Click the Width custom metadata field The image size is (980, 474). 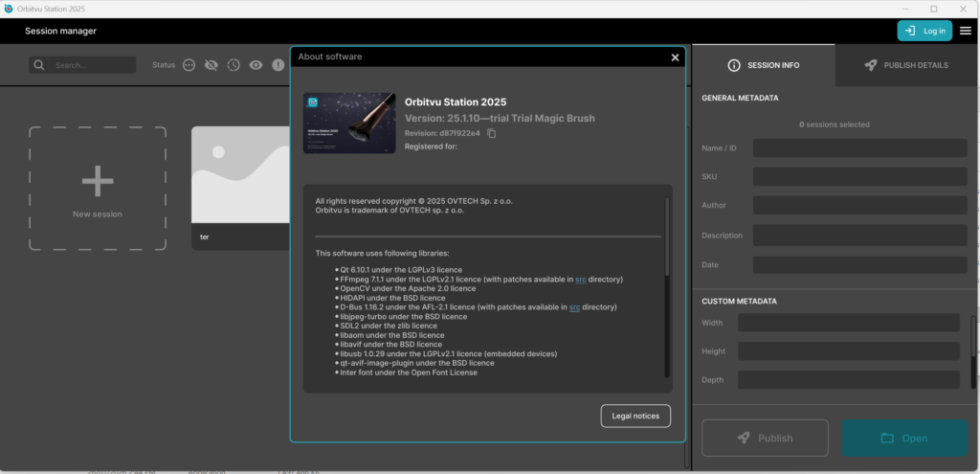point(849,323)
